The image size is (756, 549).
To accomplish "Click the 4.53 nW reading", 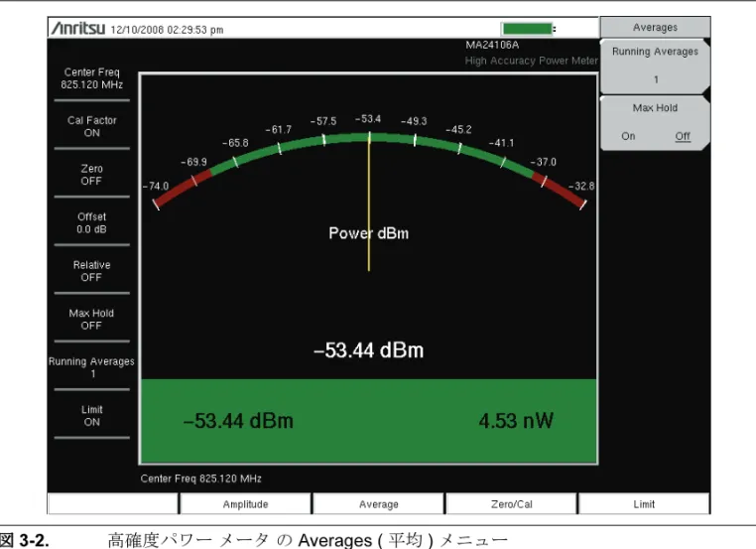I will (x=516, y=421).
